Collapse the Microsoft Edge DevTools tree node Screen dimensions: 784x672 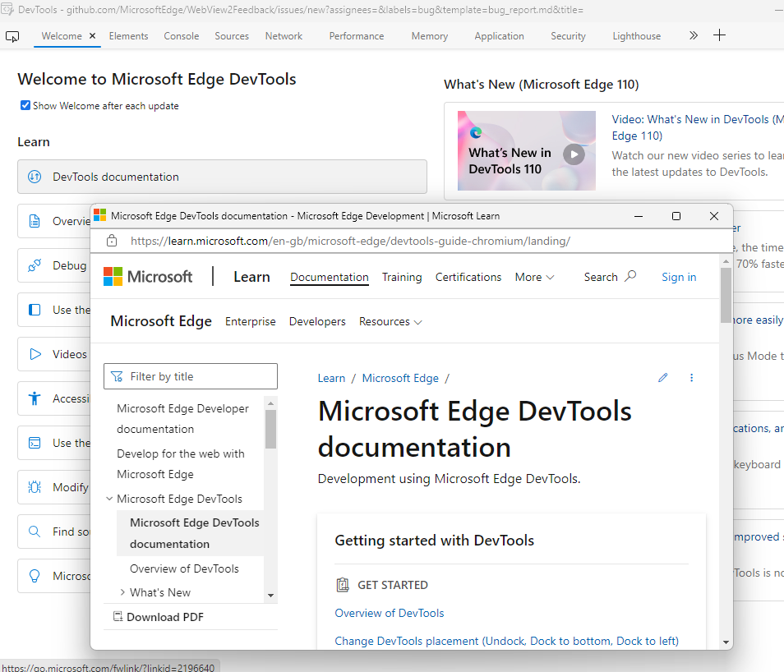[109, 499]
